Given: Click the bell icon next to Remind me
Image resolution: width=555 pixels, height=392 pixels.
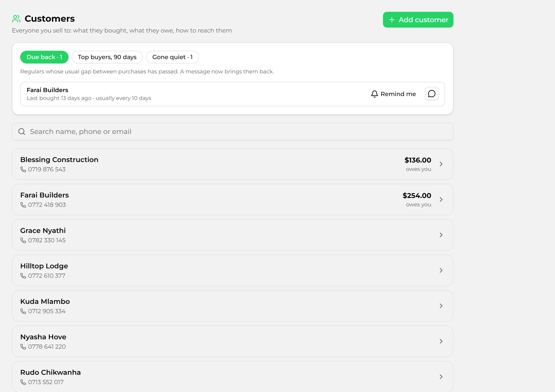Looking at the screenshot, I should tap(374, 94).
